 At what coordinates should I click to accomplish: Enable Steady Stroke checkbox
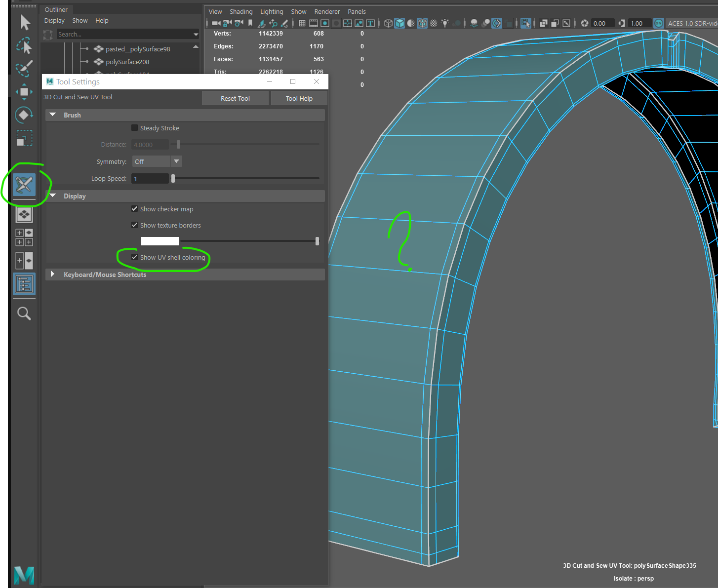[134, 128]
